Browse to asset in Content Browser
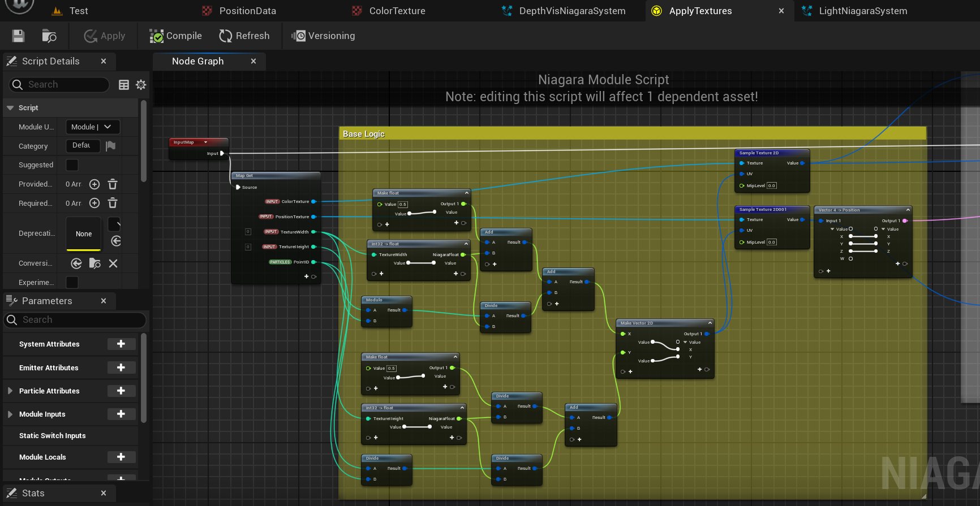 (x=49, y=36)
